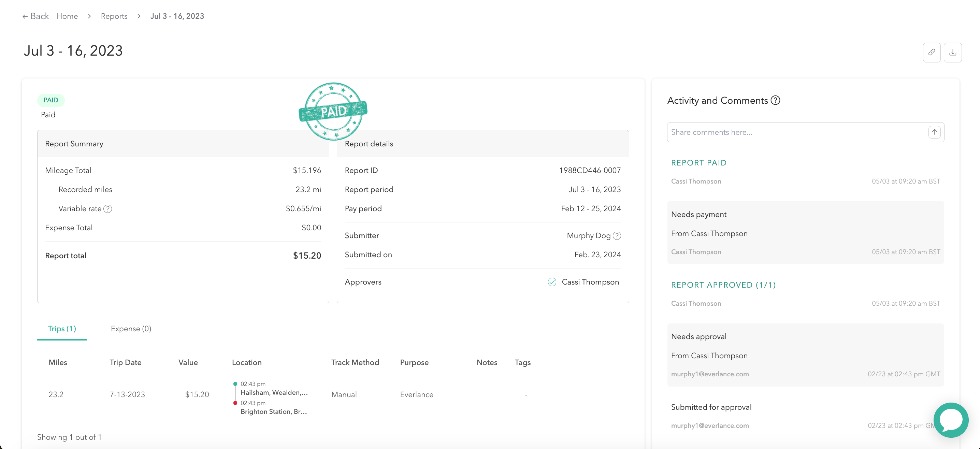Screen dimensions: 980x449
Task: Click the green PAID status badge
Action: coord(51,100)
